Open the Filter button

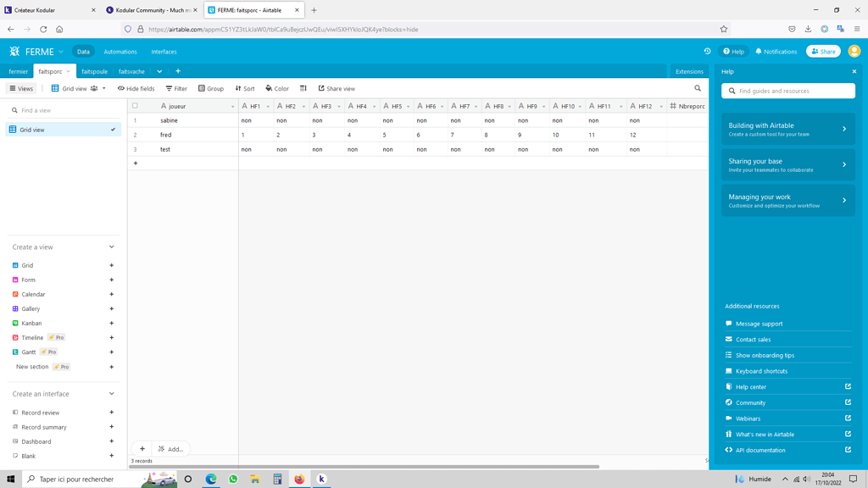click(176, 88)
